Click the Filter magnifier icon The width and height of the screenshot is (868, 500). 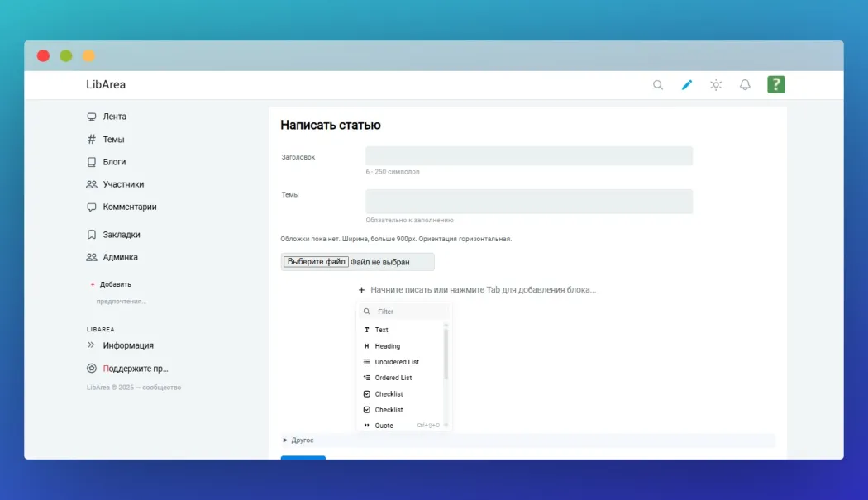pyautogui.click(x=366, y=312)
